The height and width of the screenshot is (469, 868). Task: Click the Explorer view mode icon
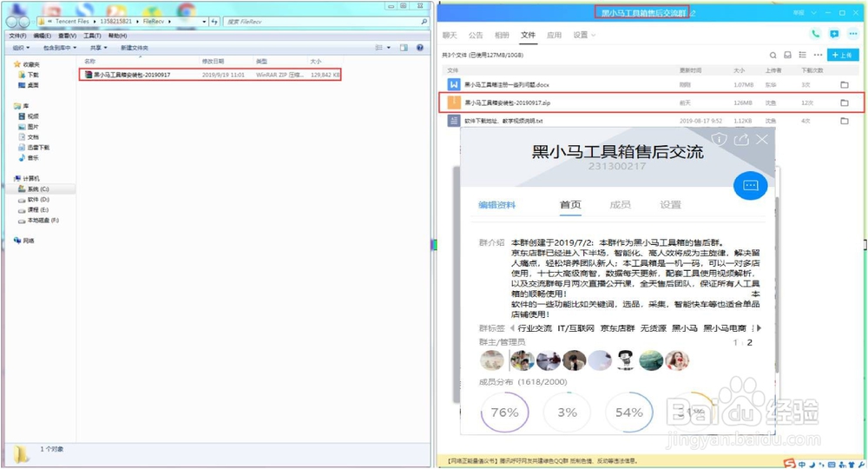[378, 48]
